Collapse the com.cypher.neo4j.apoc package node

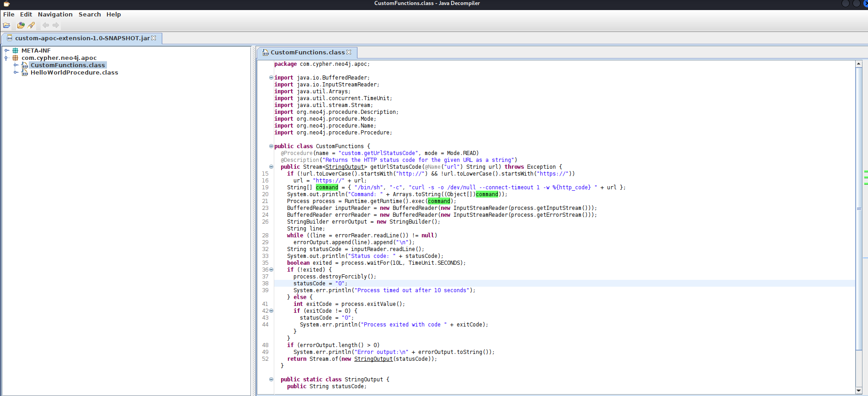[6, 58]
